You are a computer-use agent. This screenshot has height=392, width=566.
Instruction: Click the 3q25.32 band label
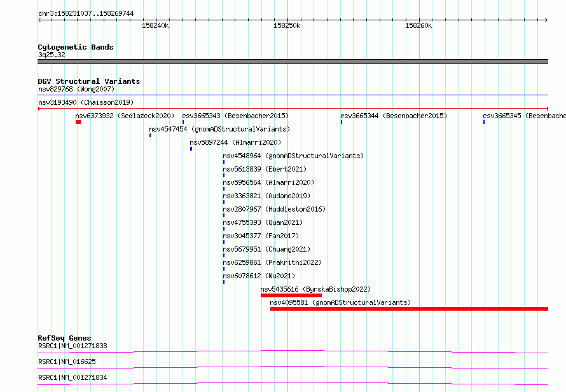point(52,55)
